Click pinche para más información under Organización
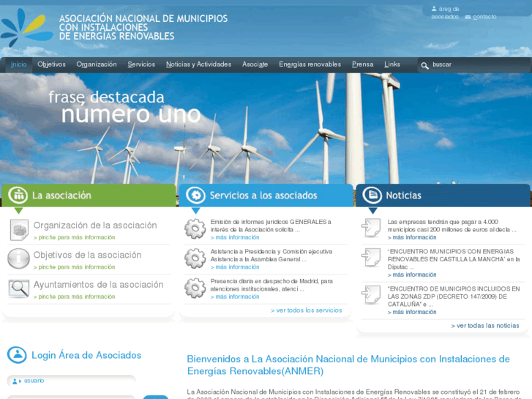Viewport: 532px width, 399px height. [75, 237]
